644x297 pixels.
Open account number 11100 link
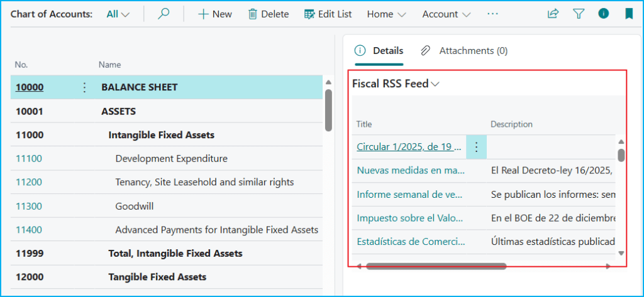coord(29,158)
